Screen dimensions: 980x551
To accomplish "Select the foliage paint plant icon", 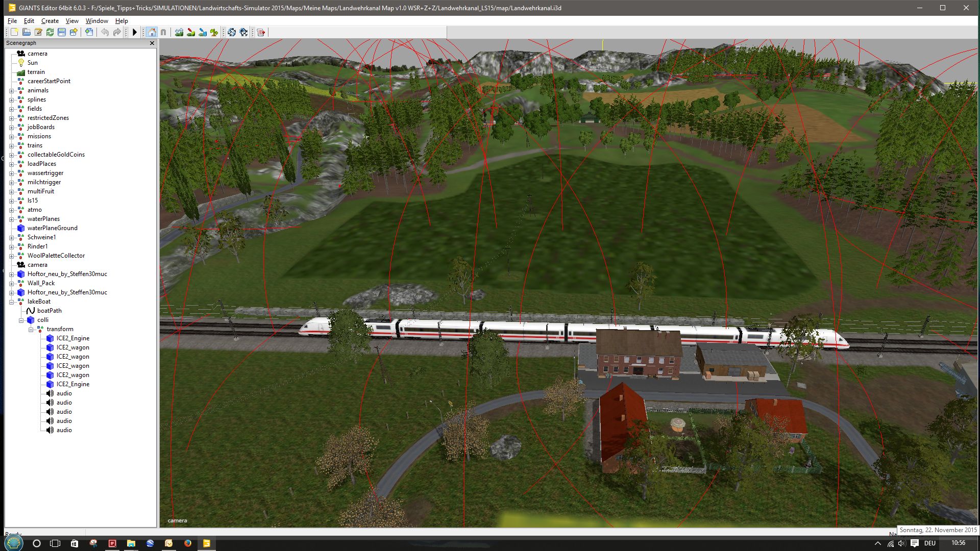I will (214, 32).
